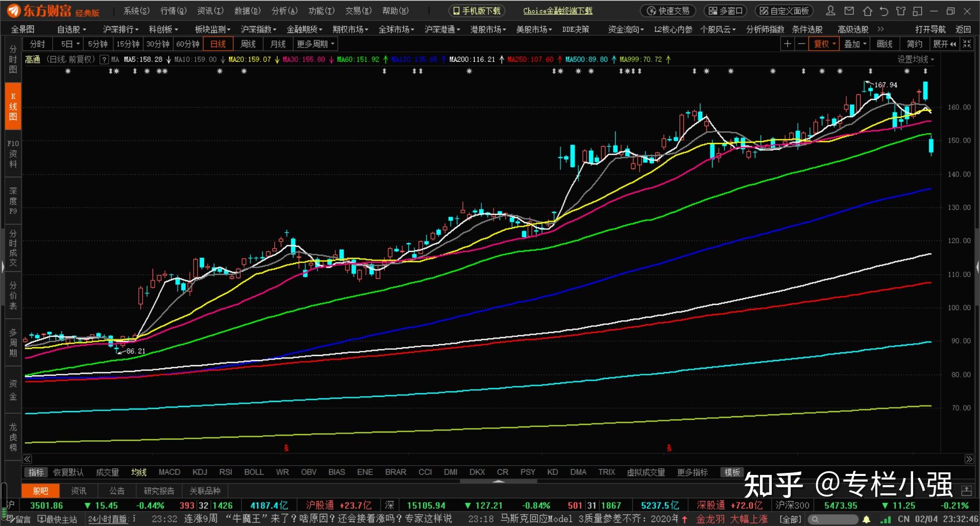Expand the 叠加 overlay dropdown
980x526 pixels.
tap(855, 44)
